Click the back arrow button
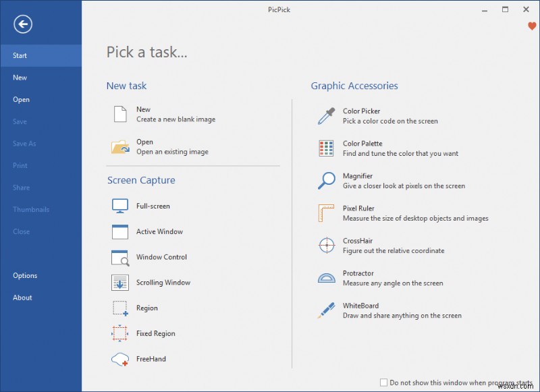Image resolution: width=540 pixels, height=392 pixels. coord(24,24)
